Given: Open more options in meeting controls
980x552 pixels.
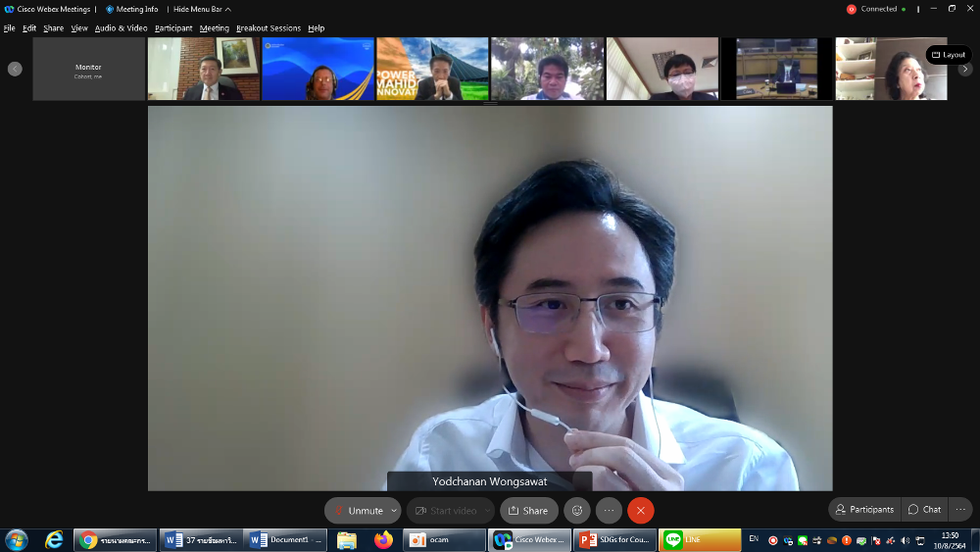Looking at the screenshot, I should (609, 511).
